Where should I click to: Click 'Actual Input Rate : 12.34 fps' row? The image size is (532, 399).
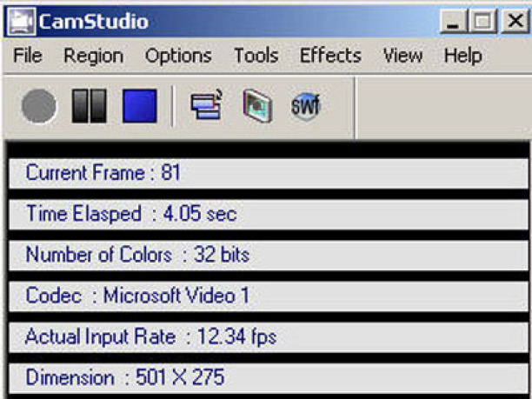tap(269, 337)
